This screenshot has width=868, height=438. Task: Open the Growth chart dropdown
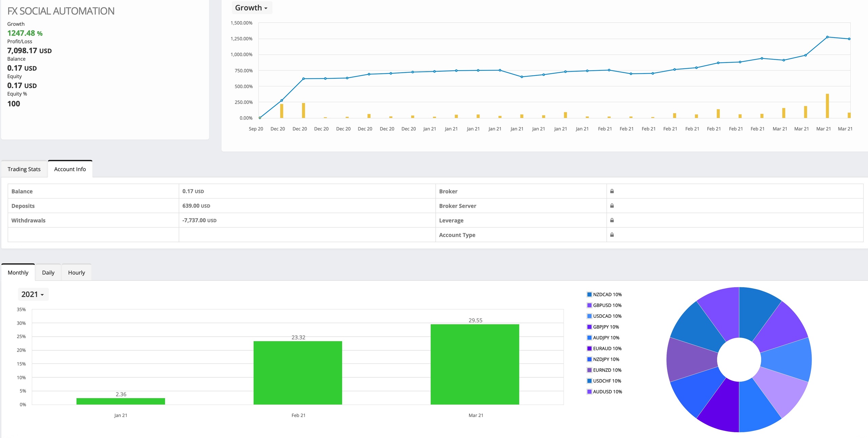(251, 8)
